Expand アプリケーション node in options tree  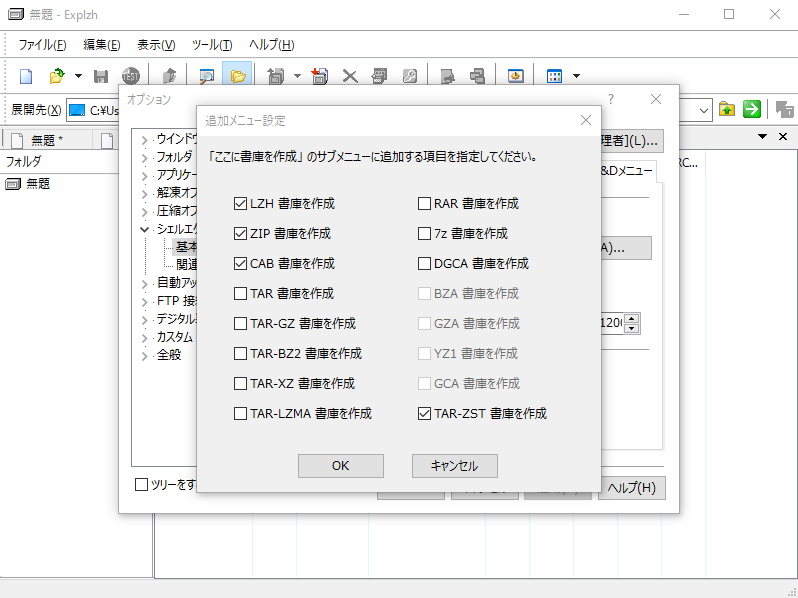pyautogui.click(x=145, y=176)
